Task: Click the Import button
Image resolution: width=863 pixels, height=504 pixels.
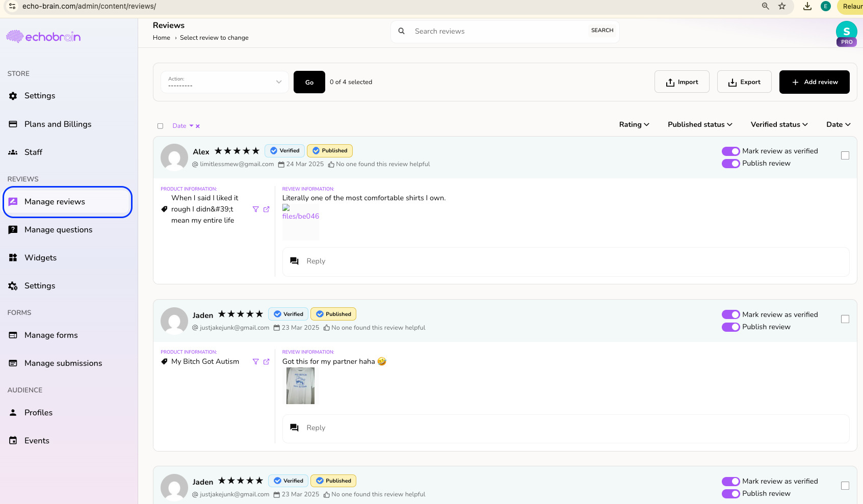Action: (682, 82)
